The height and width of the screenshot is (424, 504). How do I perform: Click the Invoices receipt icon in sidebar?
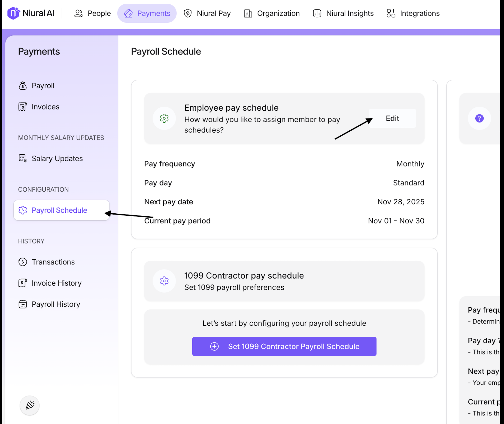pos(23,106)
